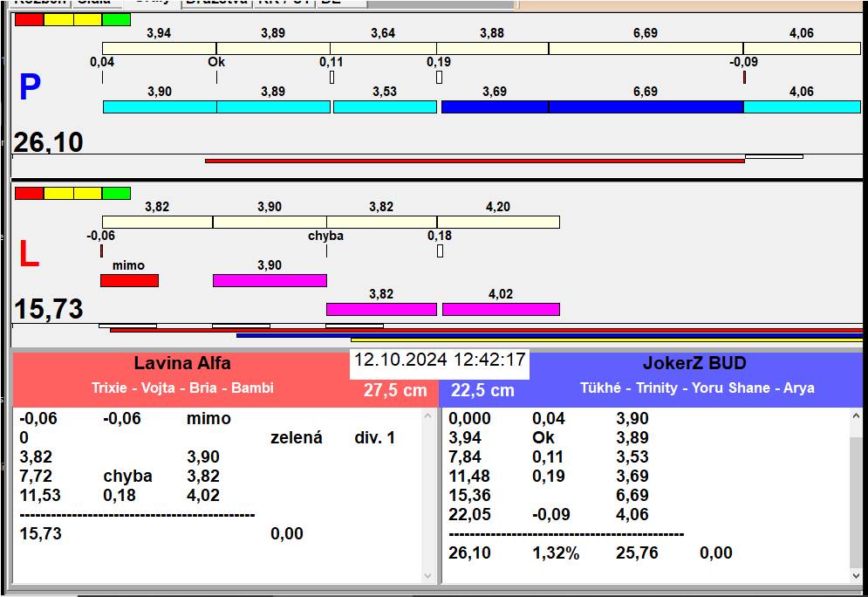The height and width of the screenshot is (597, 868).
Task: Click the green start light in L lane
Action: pos(116,193)
